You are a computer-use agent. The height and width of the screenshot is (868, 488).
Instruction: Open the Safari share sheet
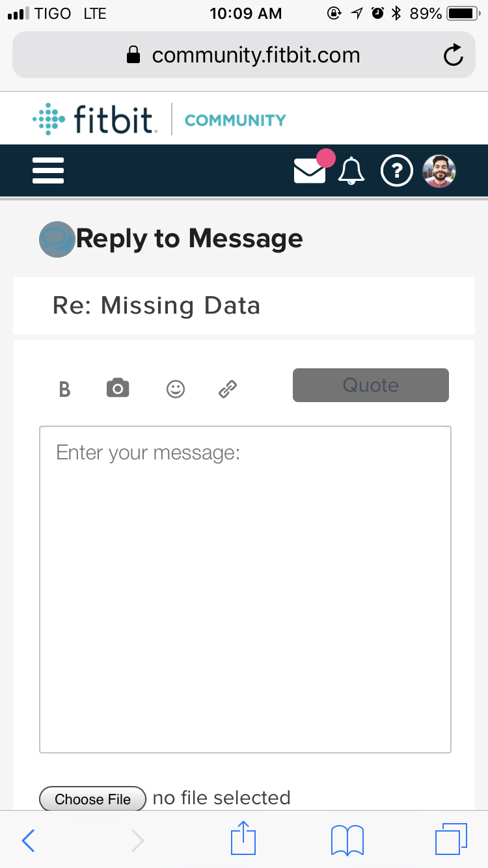(243, 839)
